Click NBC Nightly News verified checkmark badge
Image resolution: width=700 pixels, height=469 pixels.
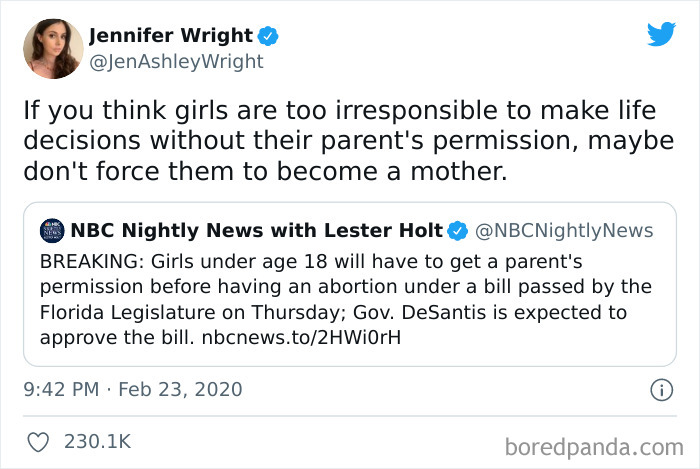click(x=457, y=232)
